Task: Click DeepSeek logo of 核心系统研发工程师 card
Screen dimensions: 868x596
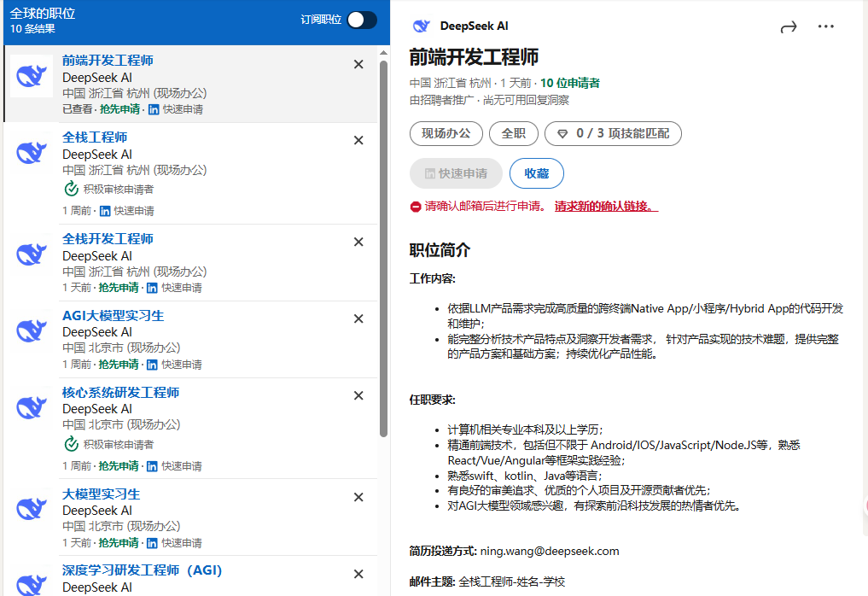Action: click(x=32, y=407)
